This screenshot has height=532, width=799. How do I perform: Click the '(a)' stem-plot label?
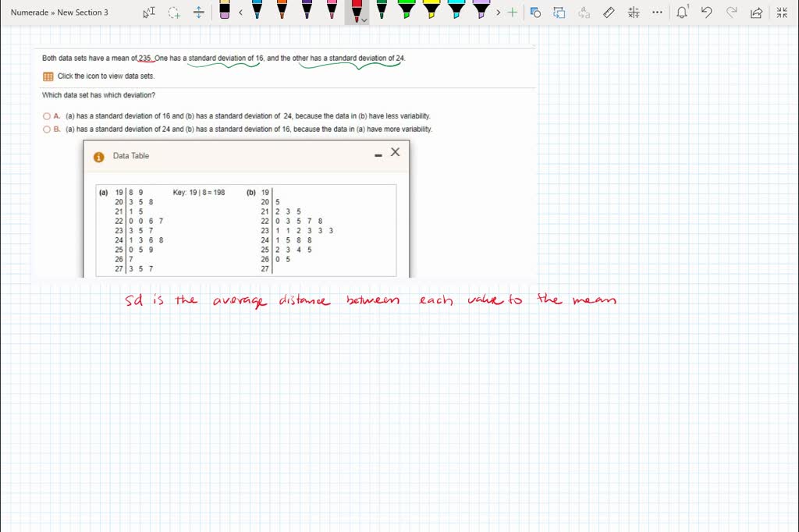[x=104, y=193]
